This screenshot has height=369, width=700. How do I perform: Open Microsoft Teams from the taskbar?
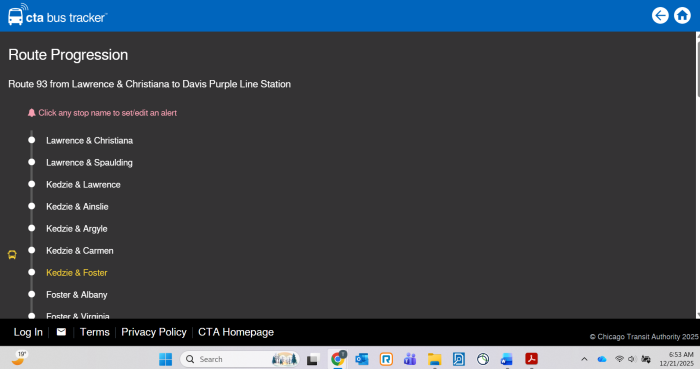(x=410, y=359)
